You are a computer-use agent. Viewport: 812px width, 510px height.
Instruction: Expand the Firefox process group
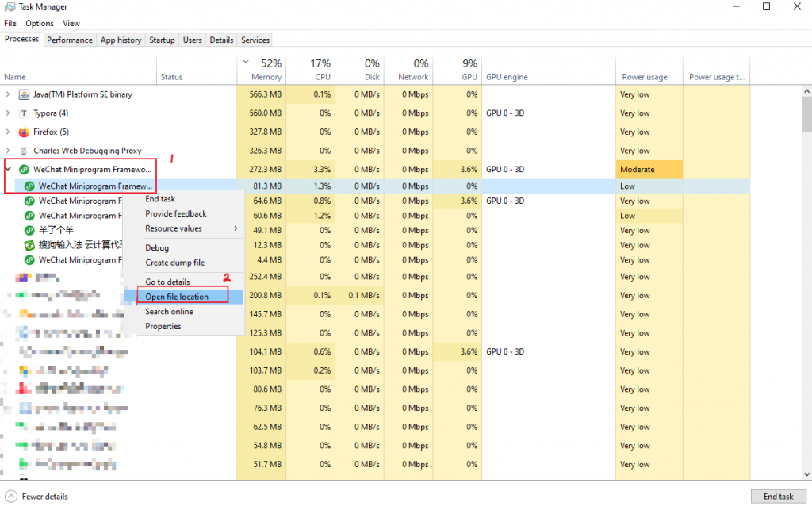click(x=8, y=132)
